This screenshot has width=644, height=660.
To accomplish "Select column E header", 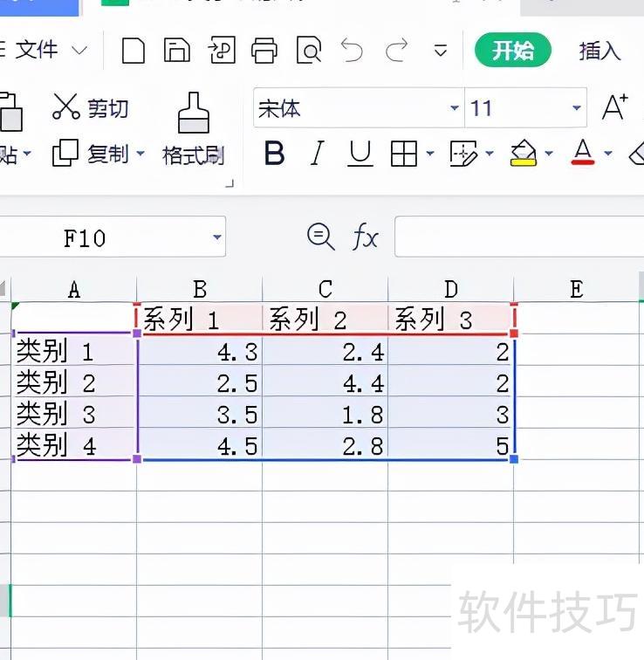I will pyautogui.click(x=577, y=289).
